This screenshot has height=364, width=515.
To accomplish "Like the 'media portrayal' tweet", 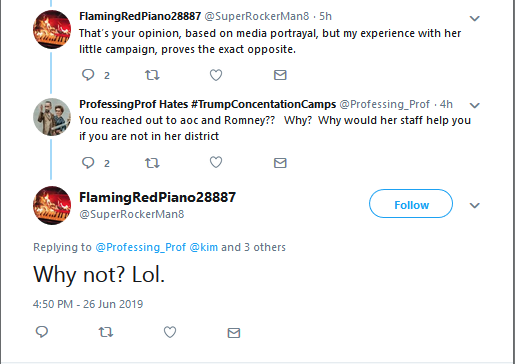I will [x=216, y=75].
